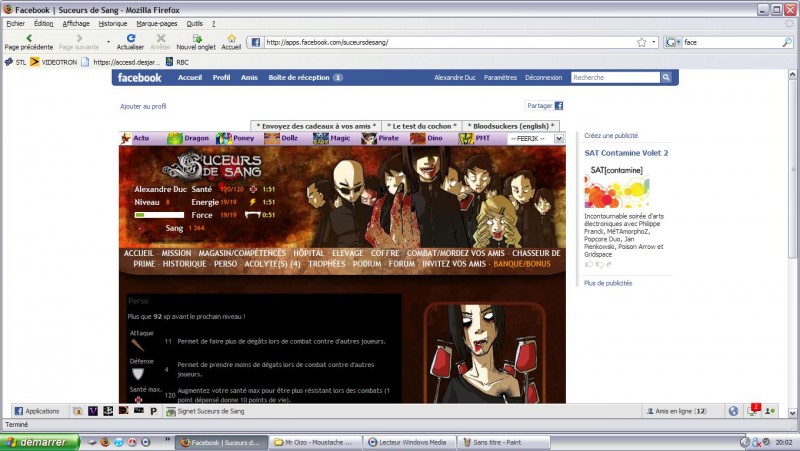
Task: Open the Outils menu
Action: point(194,23)
